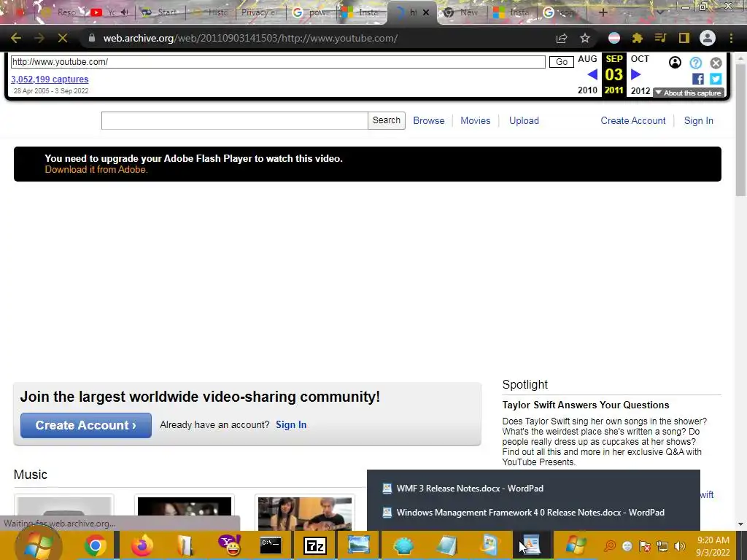747x560 pixels.
Task: Click Action Center flag tray icon
Action: (645, 546)
